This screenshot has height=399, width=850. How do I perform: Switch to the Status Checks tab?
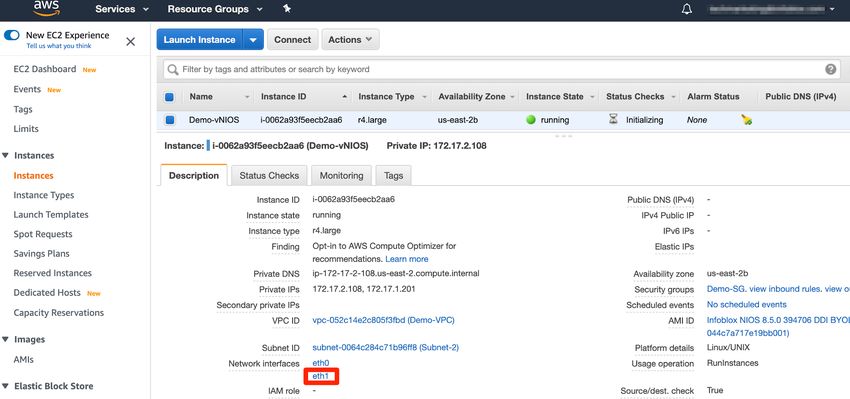pos(269,176)
